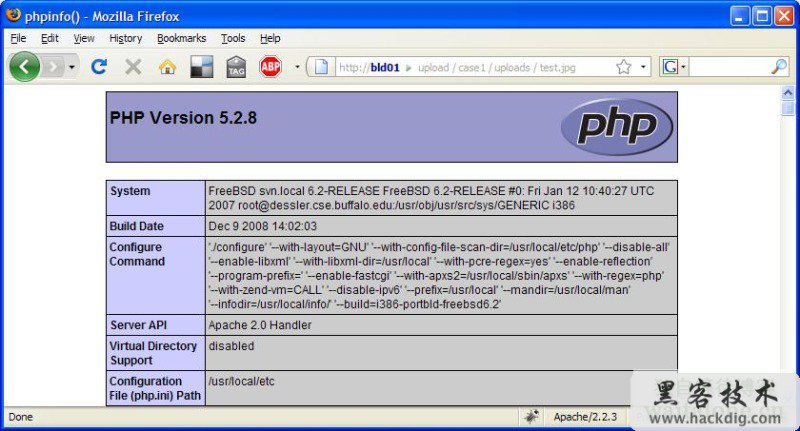The height and width of the screenshot is (431, 800).
Task: Go to the Home page
Action: [167, 67]
